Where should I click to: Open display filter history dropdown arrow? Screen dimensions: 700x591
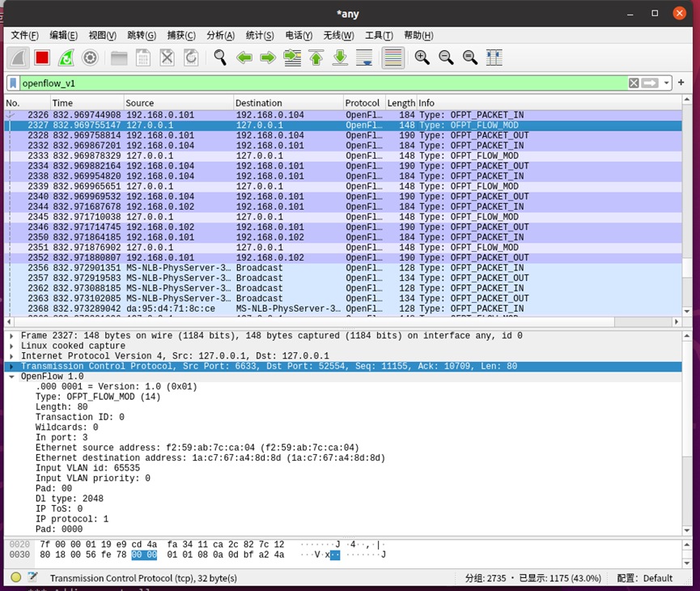pyautogui.click(x=667, y=83)
